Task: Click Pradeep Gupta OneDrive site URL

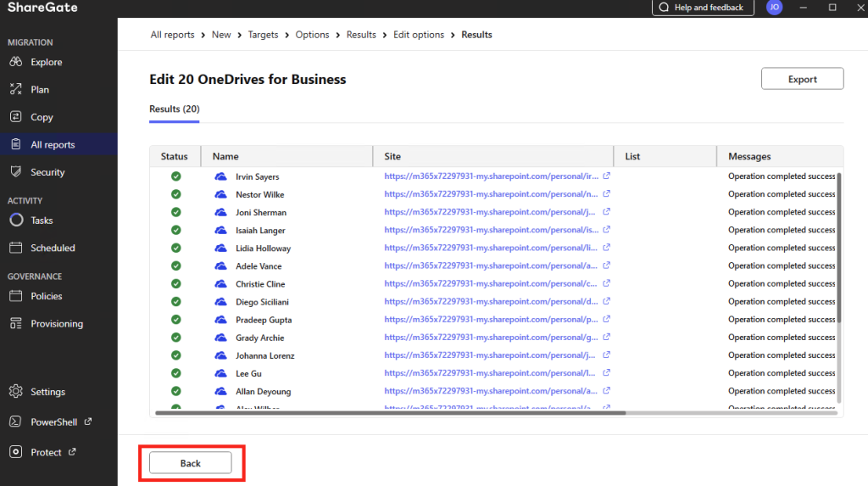Action: [491, 319]
